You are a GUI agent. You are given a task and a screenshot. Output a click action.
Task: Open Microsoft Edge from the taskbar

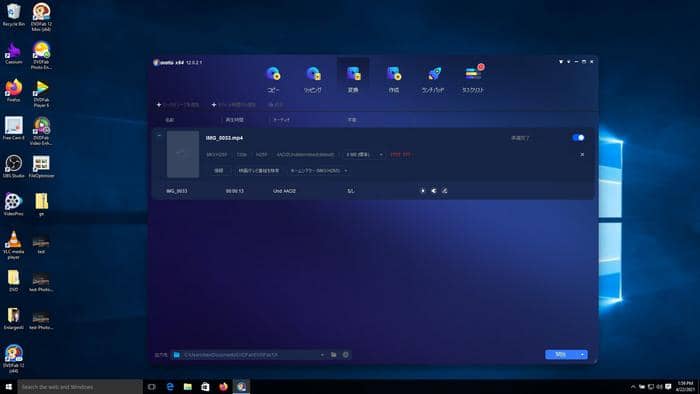pos(170,386)
